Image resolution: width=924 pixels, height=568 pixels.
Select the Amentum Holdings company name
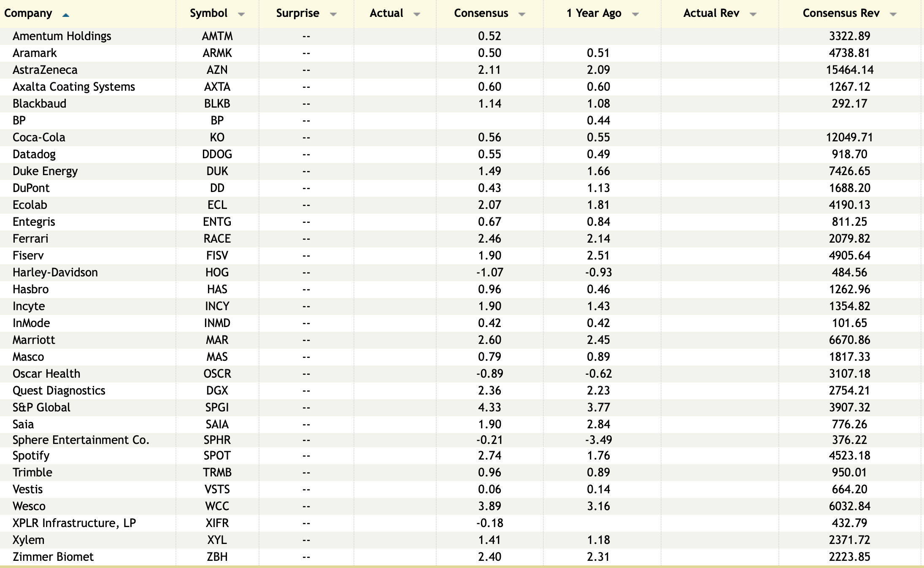pos(62,36)
